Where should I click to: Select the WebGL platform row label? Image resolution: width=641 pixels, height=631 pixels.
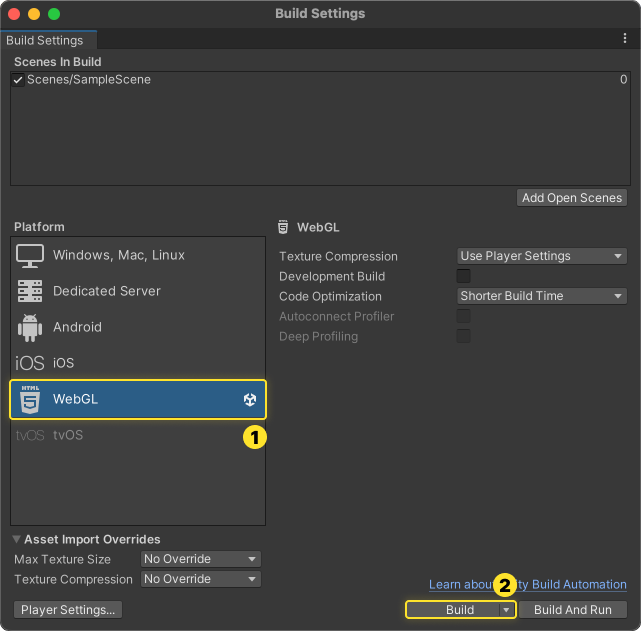click(x=75, y=399)
